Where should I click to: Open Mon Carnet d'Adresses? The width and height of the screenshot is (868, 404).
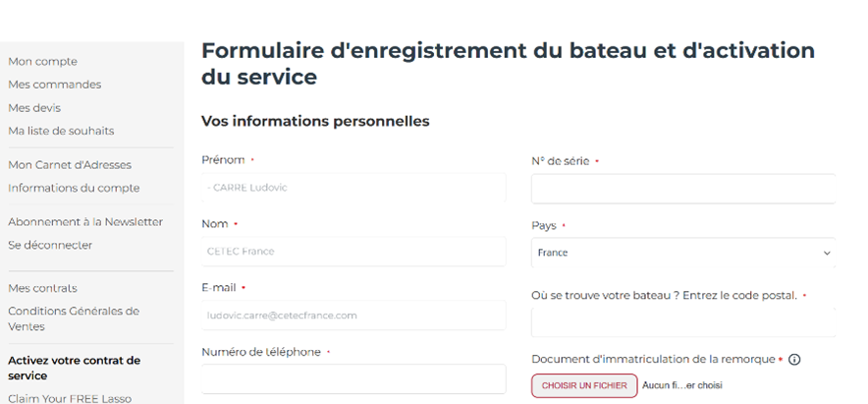pyautogui.click(x=70, y=165)
